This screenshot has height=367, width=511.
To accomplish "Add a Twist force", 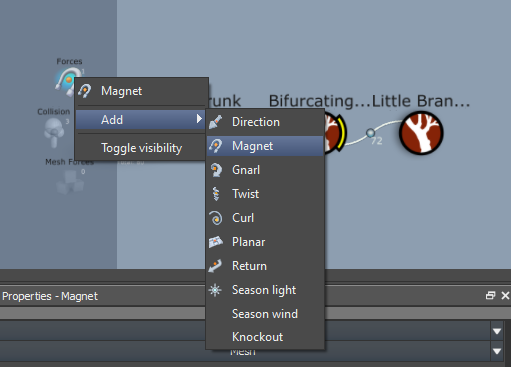I will tap(265, 194).
